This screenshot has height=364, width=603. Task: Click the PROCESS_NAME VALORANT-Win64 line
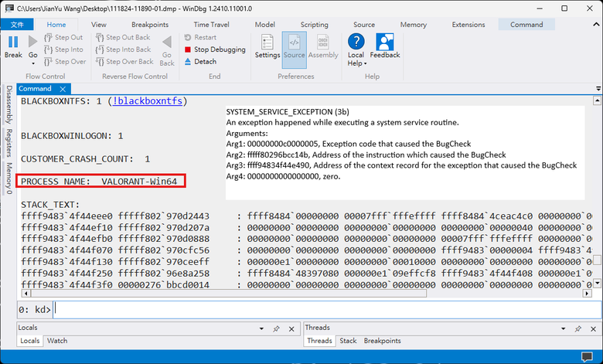click(99, 182)
